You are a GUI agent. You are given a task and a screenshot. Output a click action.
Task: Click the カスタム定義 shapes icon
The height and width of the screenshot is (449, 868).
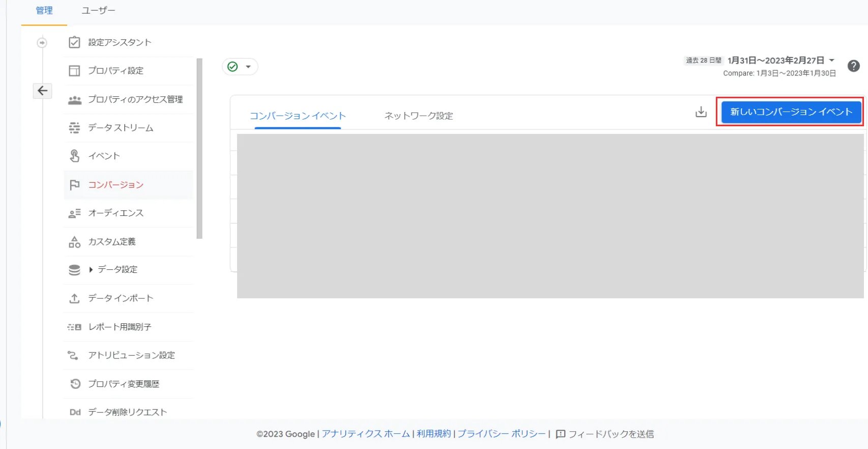click(x=74, y=242)
